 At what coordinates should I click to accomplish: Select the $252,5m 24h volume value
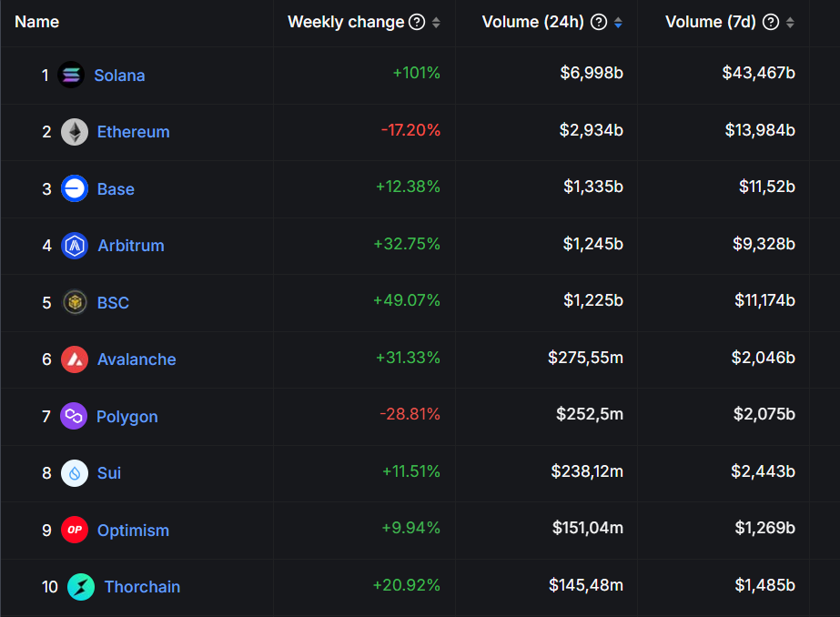(x=590, y=414)
